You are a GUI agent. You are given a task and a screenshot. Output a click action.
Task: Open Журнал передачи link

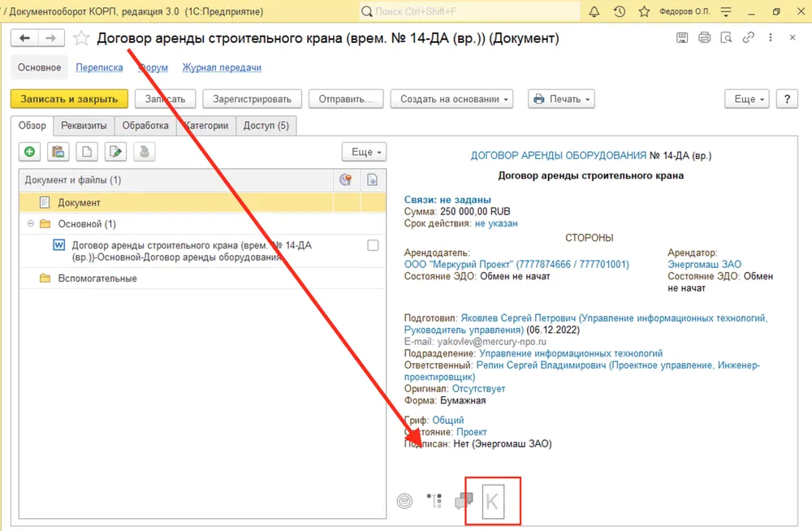(222, 67)
